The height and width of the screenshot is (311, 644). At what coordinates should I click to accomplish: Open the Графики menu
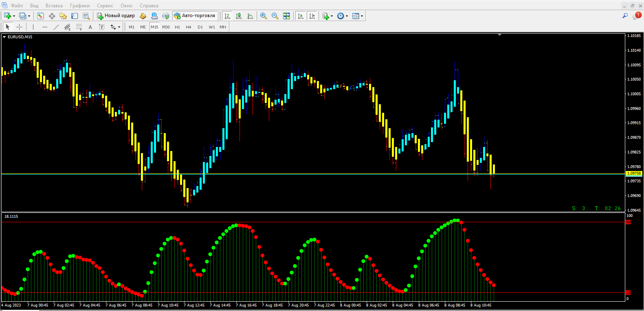[x=80, y=6]
